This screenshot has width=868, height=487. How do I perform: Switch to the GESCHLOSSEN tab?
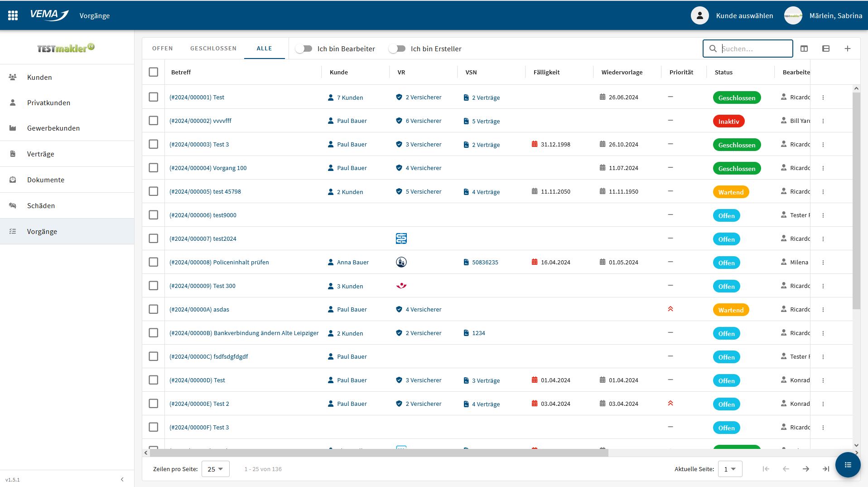pos(213,49)
